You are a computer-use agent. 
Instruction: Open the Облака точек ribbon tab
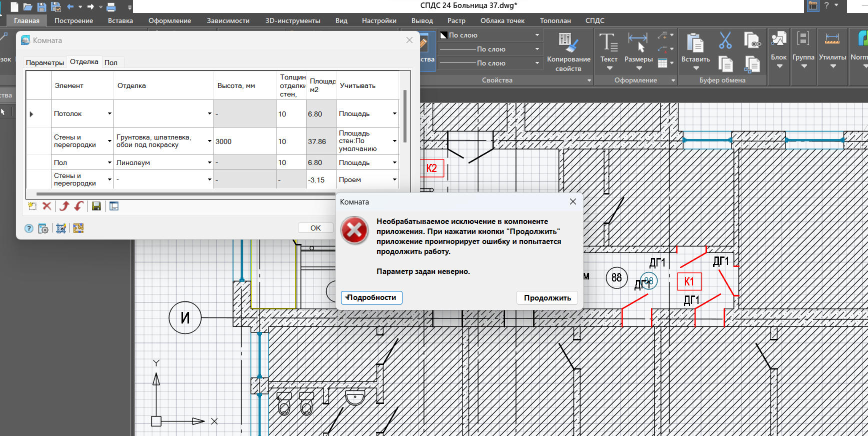(x=502, y=20)
